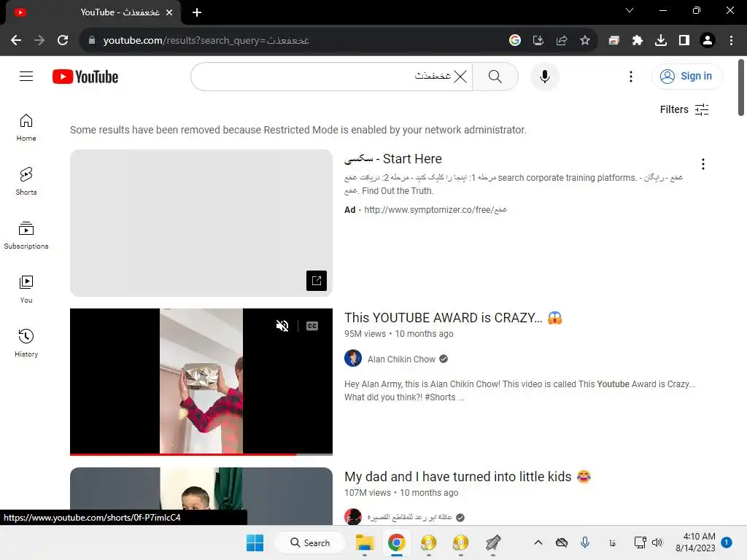747x560 pixels.
Task: Click the Chrome taskbar icon
Action: point(396,542)
